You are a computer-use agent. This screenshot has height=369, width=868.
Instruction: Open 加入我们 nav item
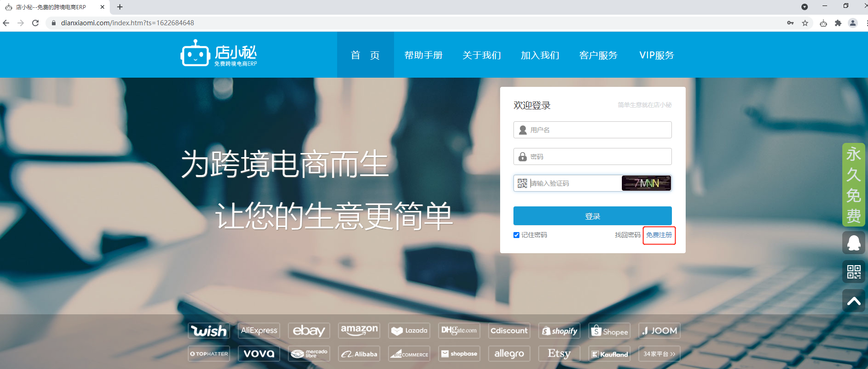pyautogui.click(x=540, y=55)
